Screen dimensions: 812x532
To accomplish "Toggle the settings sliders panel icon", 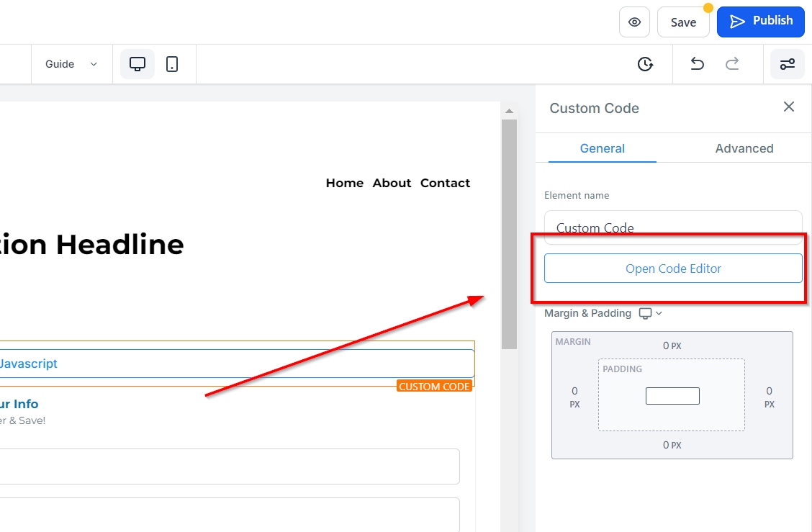I will [x=788, y=64].
